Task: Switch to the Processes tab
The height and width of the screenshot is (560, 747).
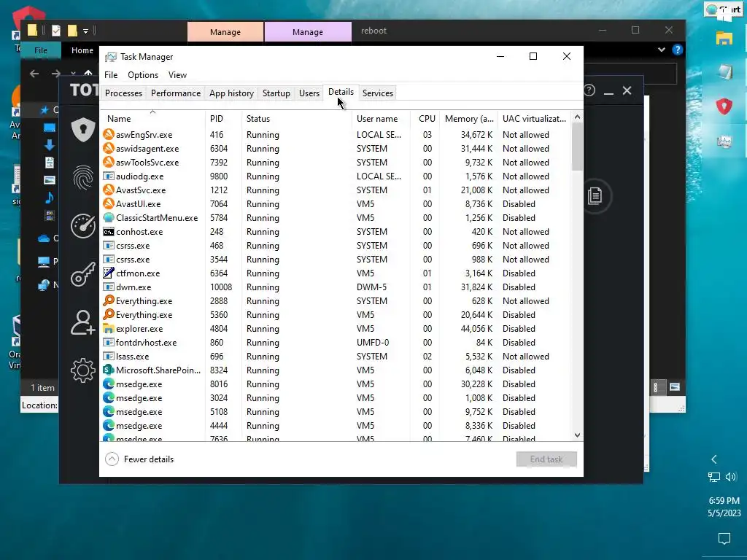Action: coord(123,93)
